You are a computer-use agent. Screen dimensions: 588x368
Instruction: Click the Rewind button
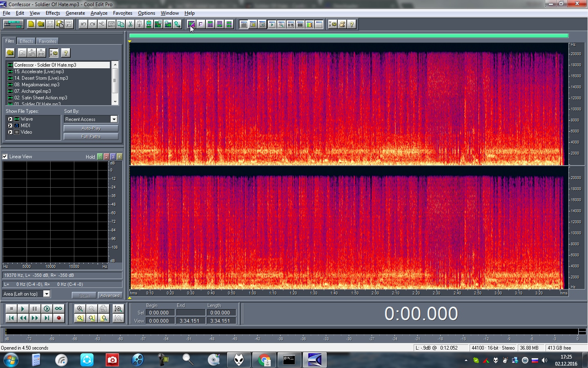[x=23, y=318]
